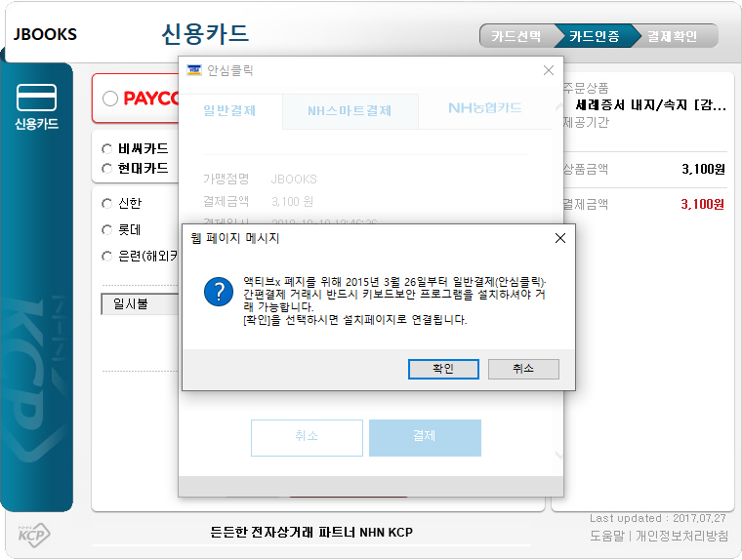Choose 롯데 card radio option
This screenshot has width=742, height=560.
tap(107, 230)
